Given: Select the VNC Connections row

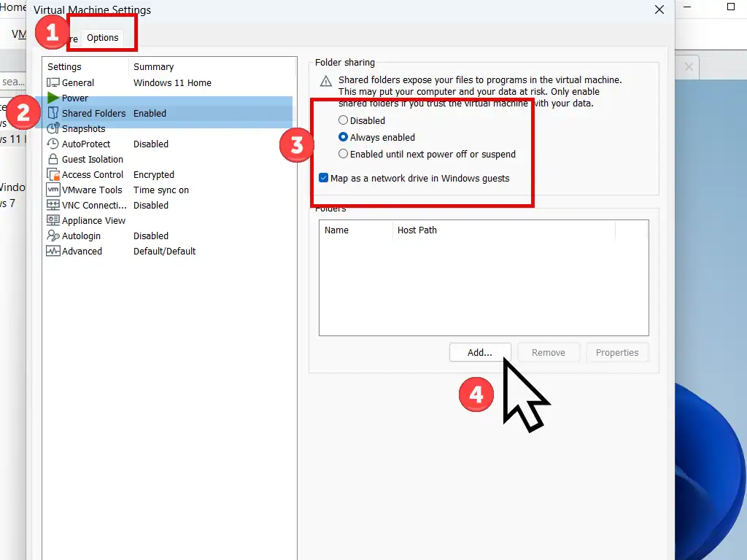Looking at the screenshot, I should click(x=169, y=205).
